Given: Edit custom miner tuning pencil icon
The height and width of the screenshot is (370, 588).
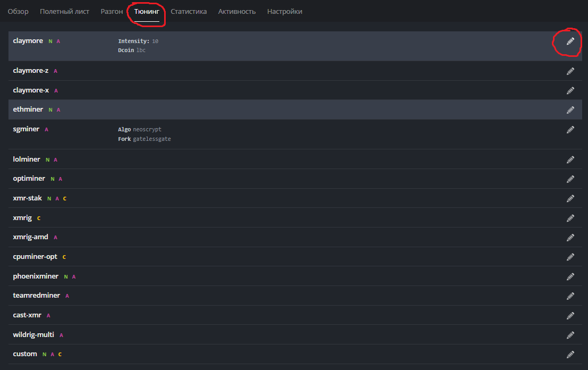Looking at the screenshot, I should pyautogui.click(x=570, y=355).
